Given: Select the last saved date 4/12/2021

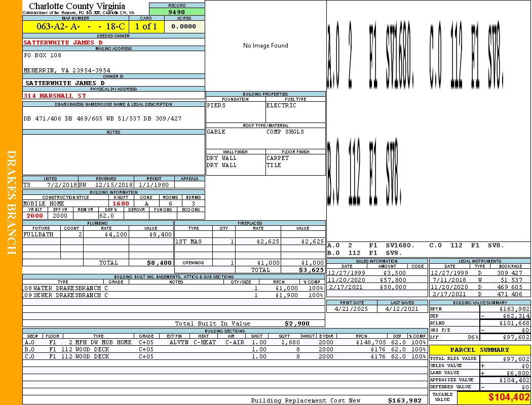Looking at the screenshot, I should click(402, 309).
